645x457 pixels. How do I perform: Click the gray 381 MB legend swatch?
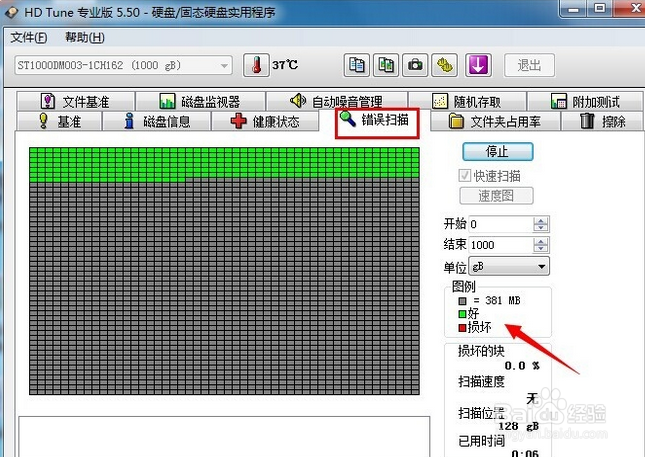(x=462, y=301)
